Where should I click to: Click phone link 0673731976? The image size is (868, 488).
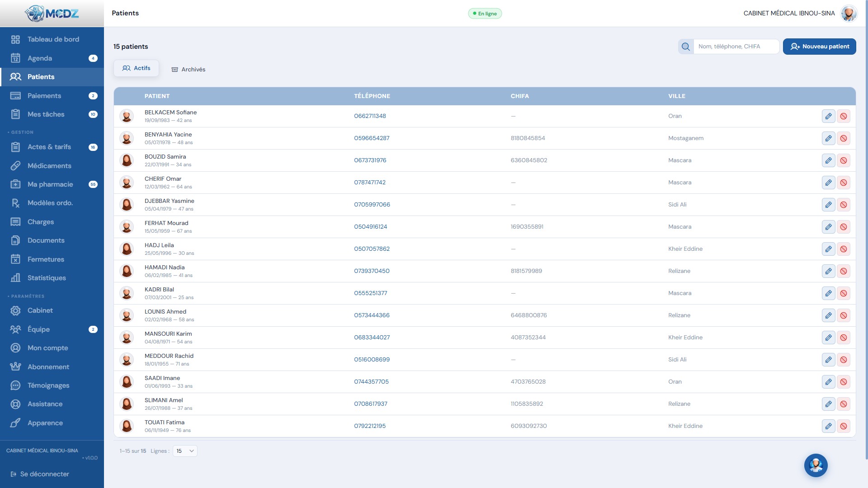(x=370, y=160)
